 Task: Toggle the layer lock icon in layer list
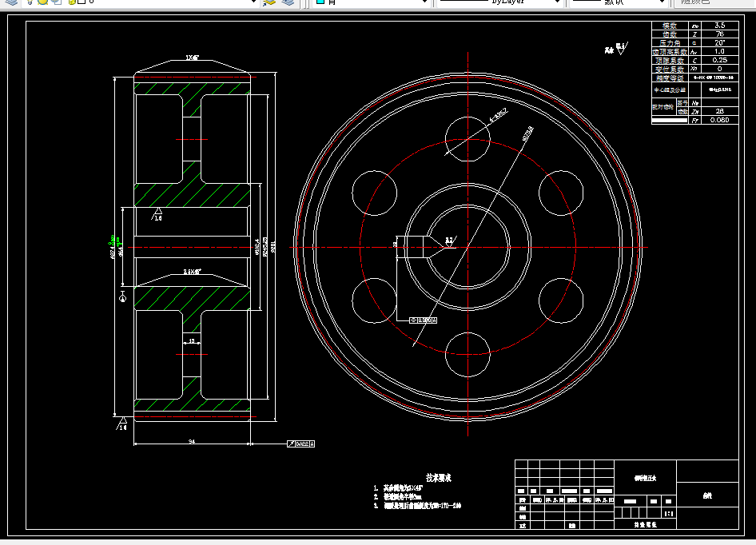click(x=72, y=2)
